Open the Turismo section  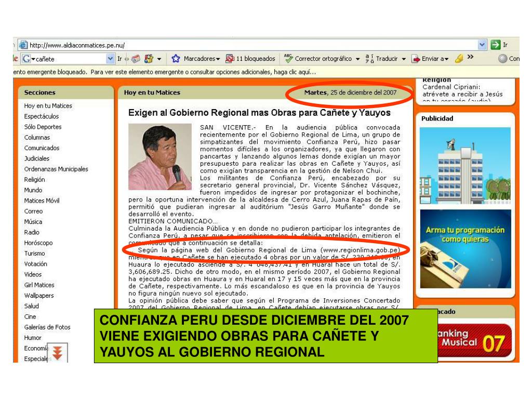point(34,254)
